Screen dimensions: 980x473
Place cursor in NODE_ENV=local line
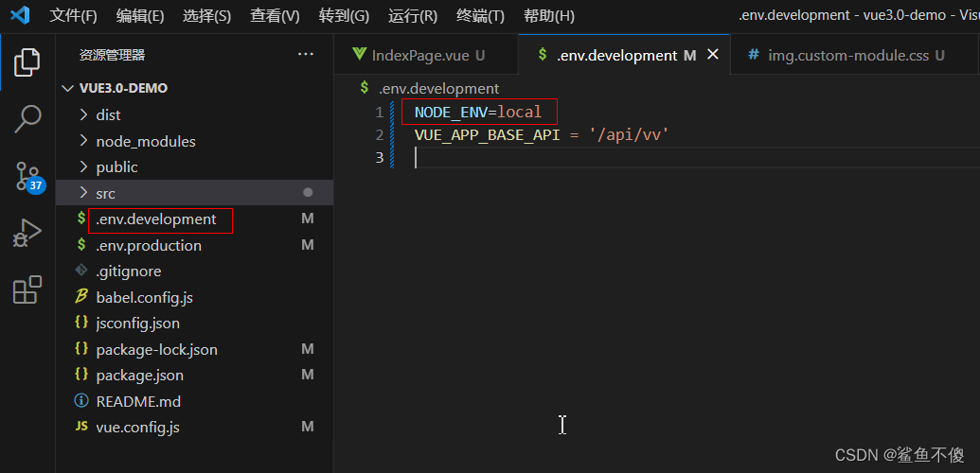478,113
